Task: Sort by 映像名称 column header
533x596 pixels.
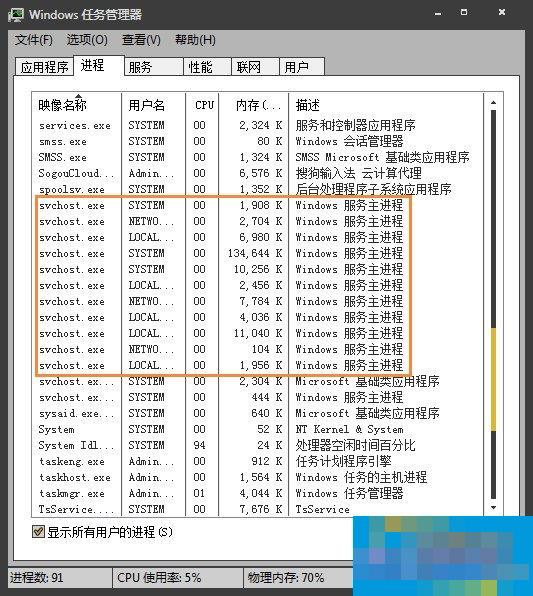Action: (x=77, y=105)
